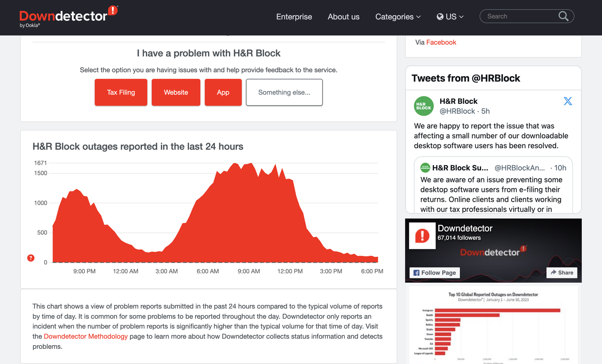
Task: Click the 67,014 followers text
Action: pos(459,238)
